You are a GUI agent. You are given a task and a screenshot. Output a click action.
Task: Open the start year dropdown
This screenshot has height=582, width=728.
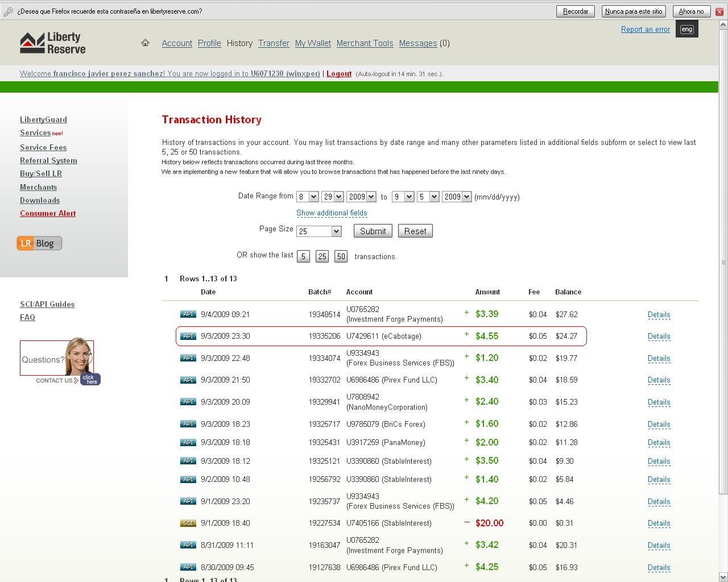tap(362, 197)
